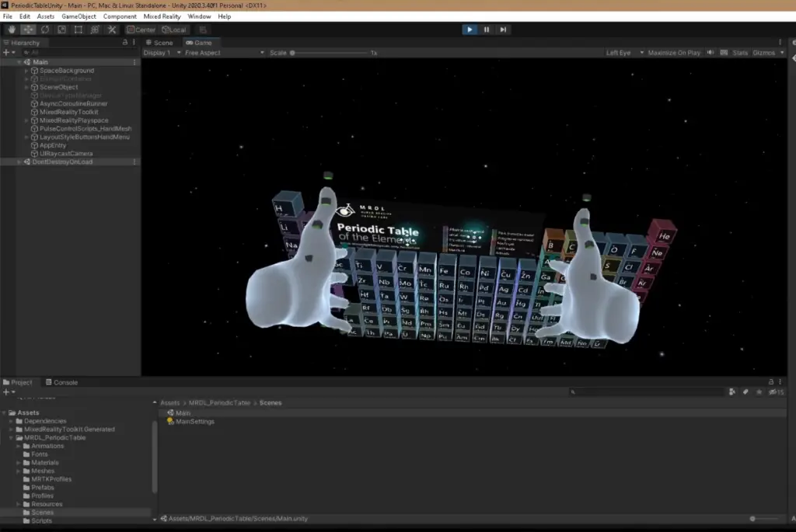Toggle Maximize On Play

tap(676, 53)
